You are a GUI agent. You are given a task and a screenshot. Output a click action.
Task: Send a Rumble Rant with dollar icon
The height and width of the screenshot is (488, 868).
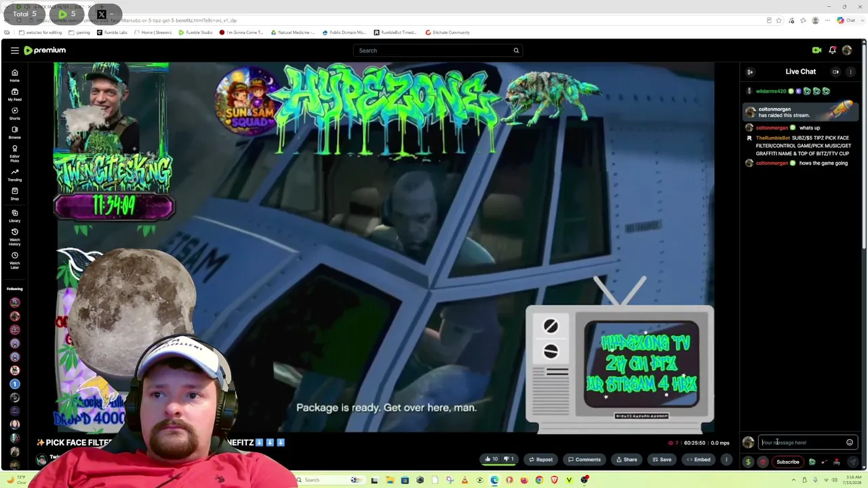[x=748, y=462]
